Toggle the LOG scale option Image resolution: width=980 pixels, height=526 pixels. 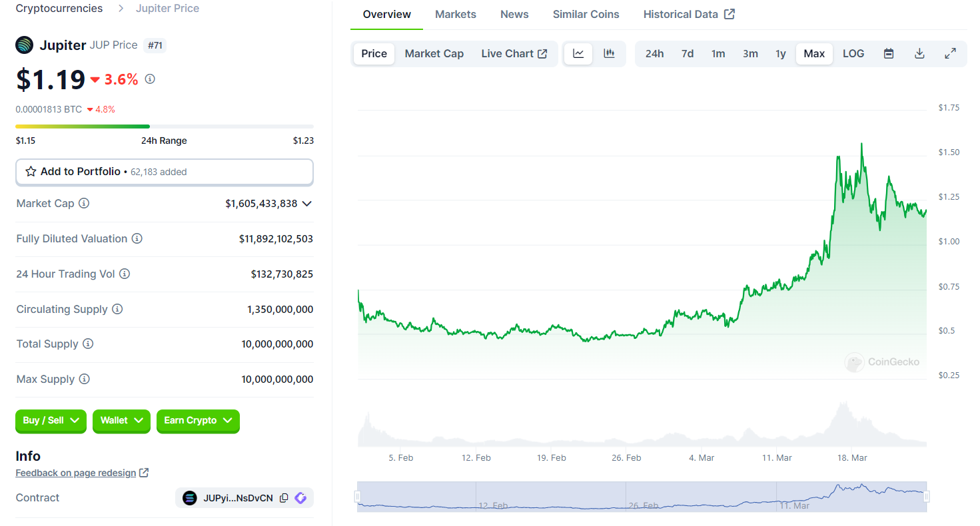pos(853,54)
